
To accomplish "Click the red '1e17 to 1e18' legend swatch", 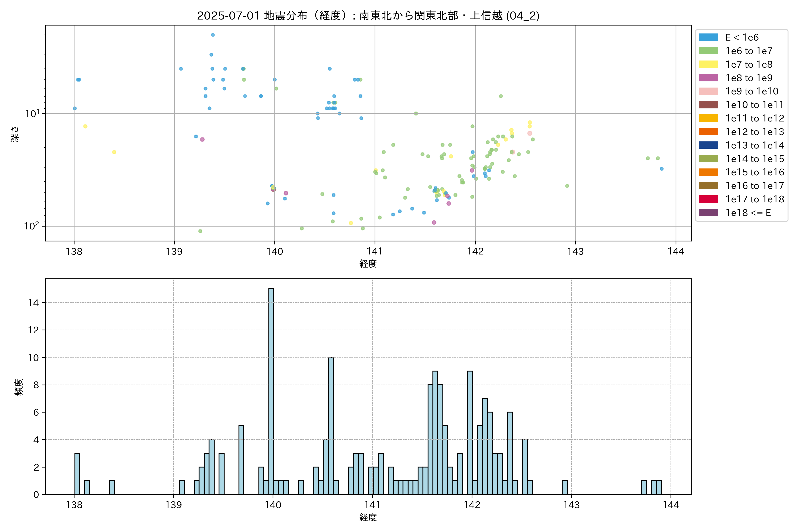I will (708, 199).
